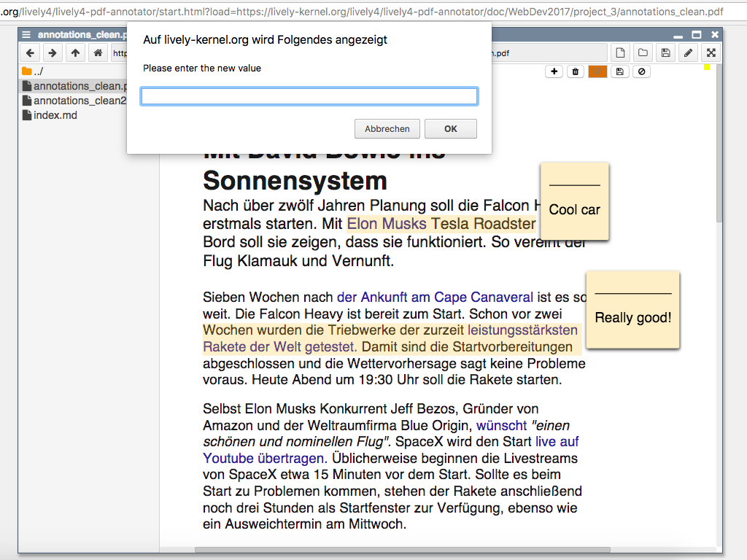Click the forward arrow navigation button
The width and height of the screenshot is (747, 560).
coord(53,53)
